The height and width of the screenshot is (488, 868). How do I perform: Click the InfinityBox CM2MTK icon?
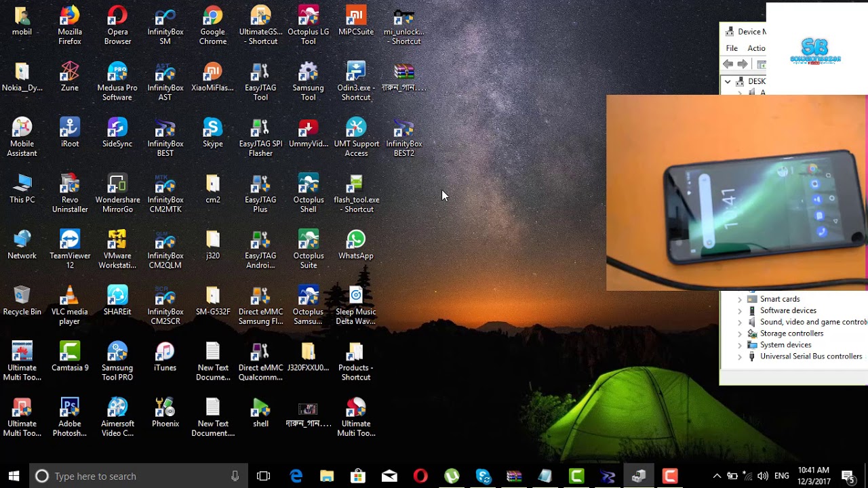(x=165, y=194)
